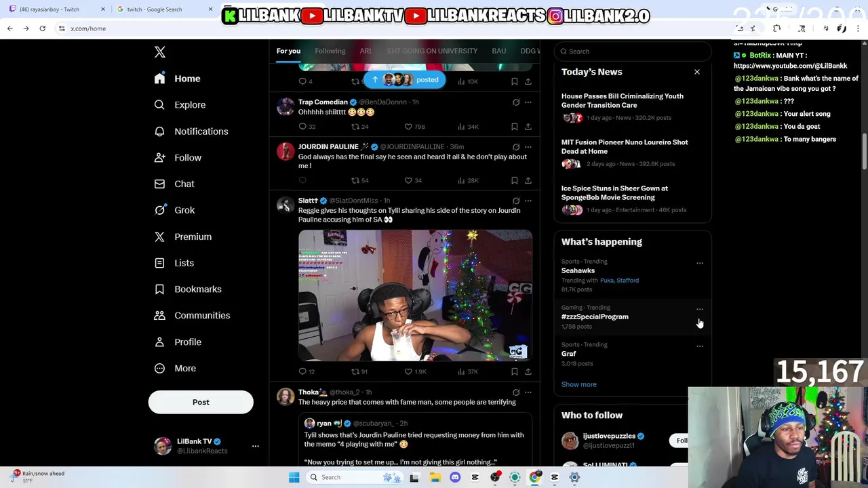868x488 pixels.
Task: Repost Slatt's post with 91 reposts
Action: coord(355,371)
